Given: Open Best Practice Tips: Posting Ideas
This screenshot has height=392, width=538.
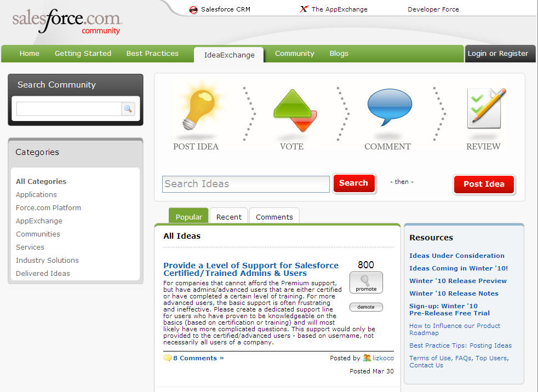Looking at the screenshot, I should [x=460, y=345].
